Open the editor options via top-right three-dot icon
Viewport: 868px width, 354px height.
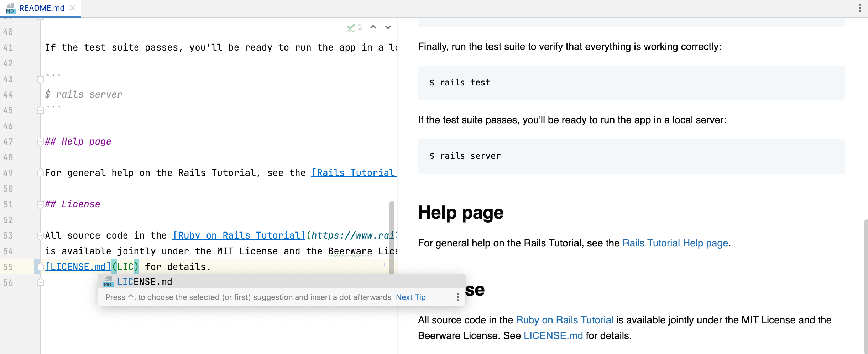860,8
